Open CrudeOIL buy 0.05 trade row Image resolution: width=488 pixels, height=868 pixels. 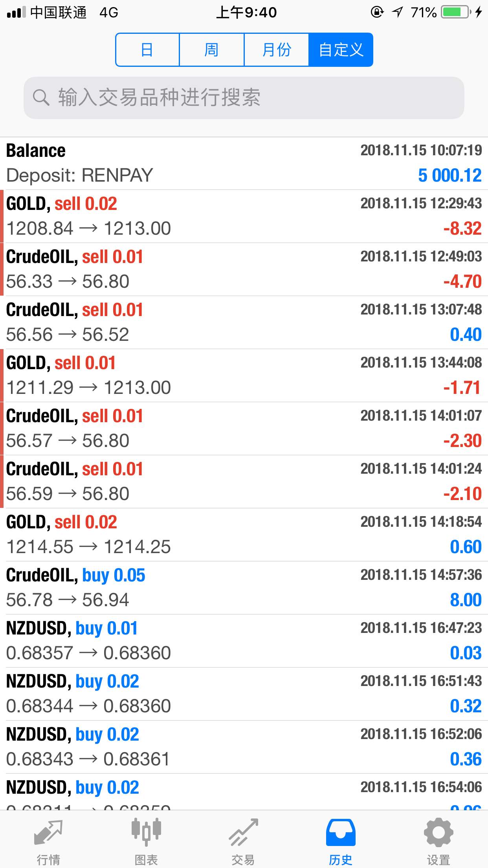[244, 588]
